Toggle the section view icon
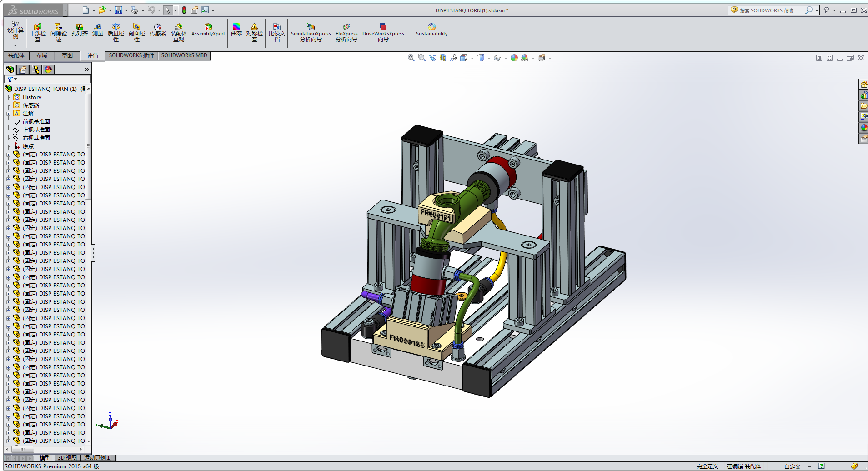 442,58
